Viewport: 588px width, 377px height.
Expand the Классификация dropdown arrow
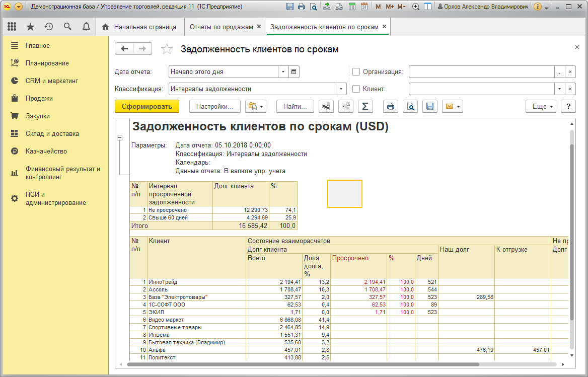[x=341, y=89]
